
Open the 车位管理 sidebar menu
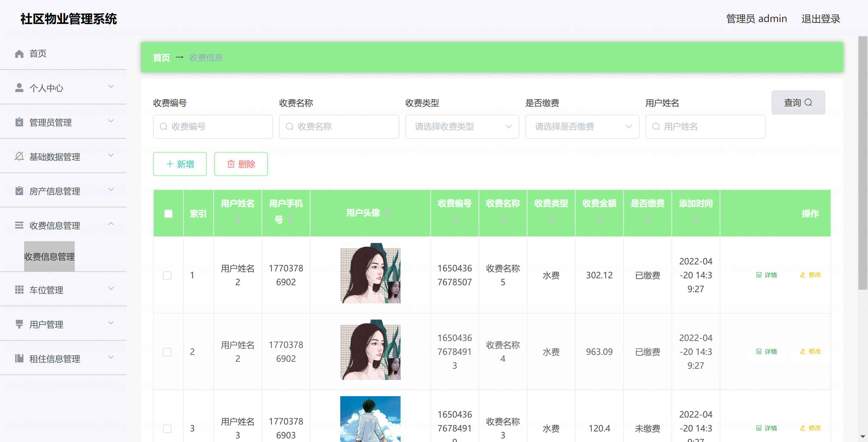point(63,290)
